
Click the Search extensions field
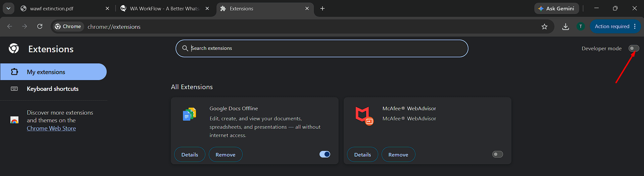coord(322,48)
